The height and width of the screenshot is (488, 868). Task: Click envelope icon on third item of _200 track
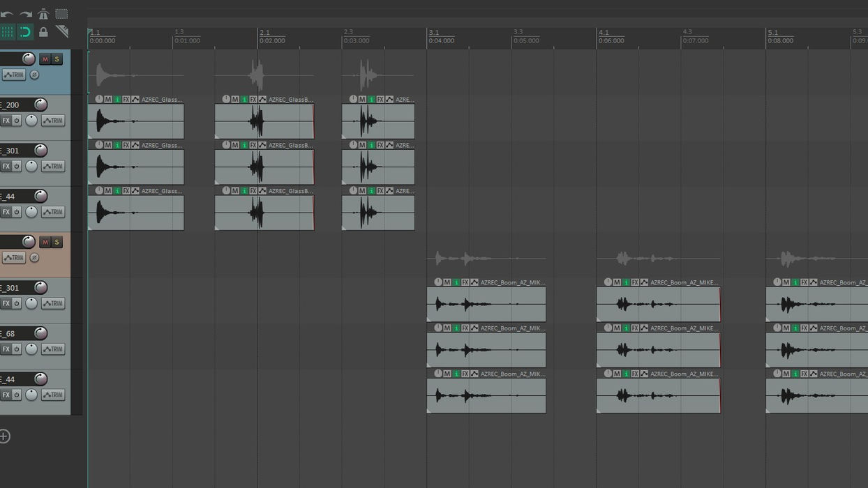[x=389, y=100]
